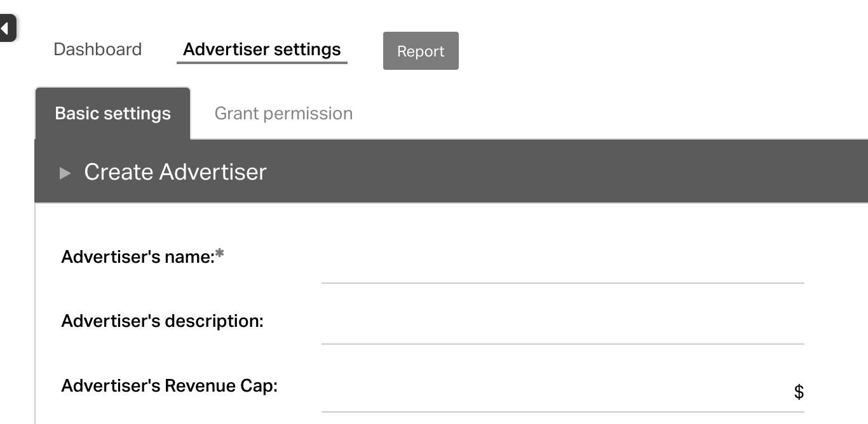Click the Advertiser's name label
868x424 pixels.
[137, 257]
